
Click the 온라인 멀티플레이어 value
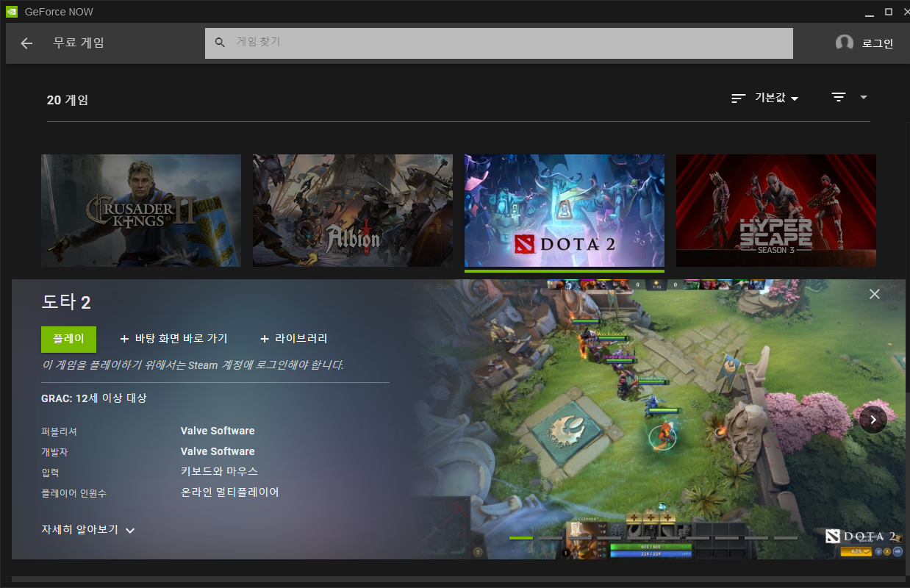(x=230, y=492)
